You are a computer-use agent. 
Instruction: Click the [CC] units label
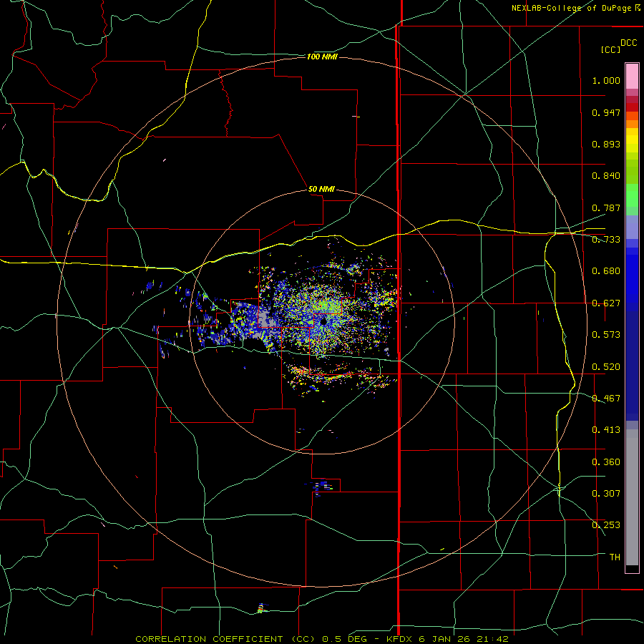(610, 49)
